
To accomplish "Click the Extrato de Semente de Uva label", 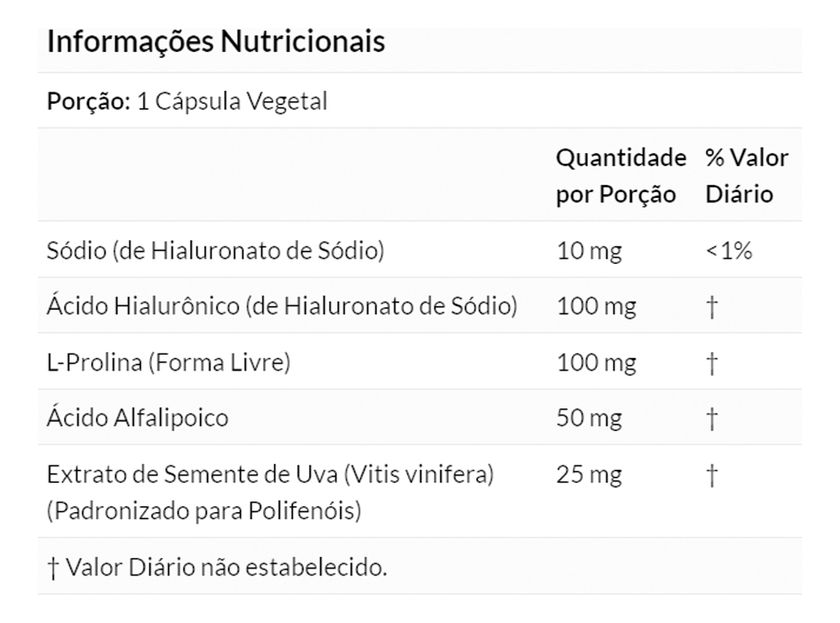I will coord(270,475).
